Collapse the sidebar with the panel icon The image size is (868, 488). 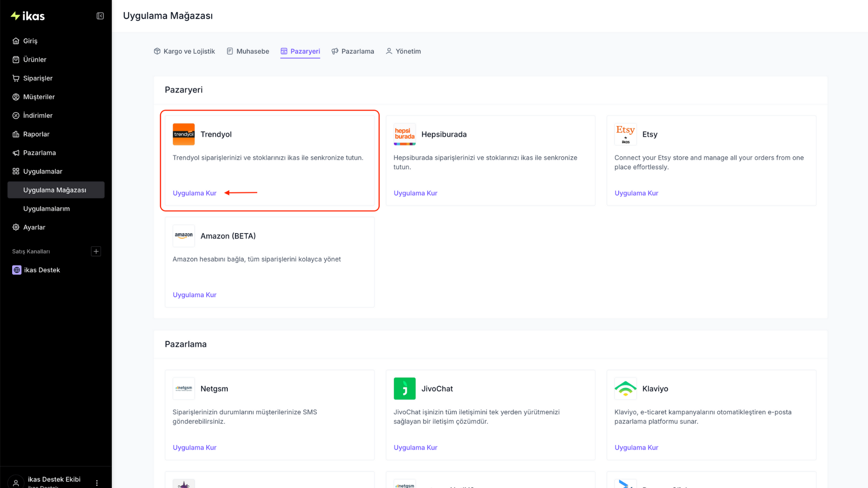pyautogui.click(x=100, y=16)
